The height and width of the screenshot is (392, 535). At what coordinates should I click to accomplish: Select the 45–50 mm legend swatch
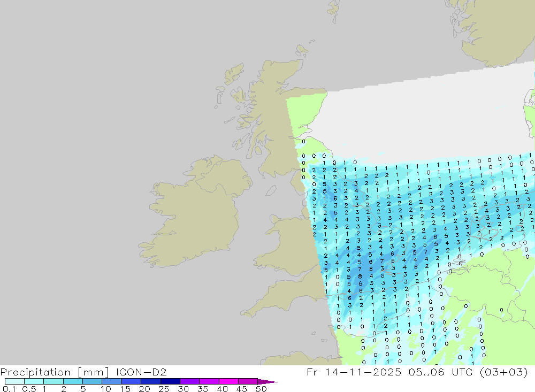point(248,381)
